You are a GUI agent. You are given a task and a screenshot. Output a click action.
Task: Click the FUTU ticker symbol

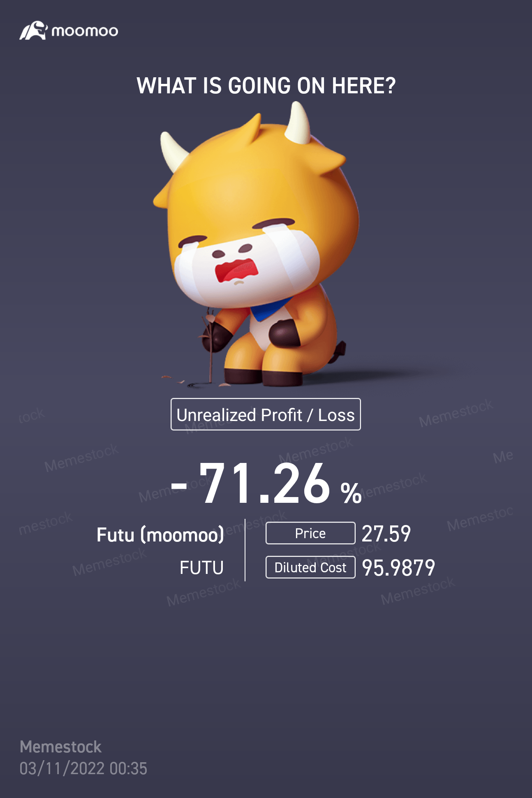[x=201, y=568]
